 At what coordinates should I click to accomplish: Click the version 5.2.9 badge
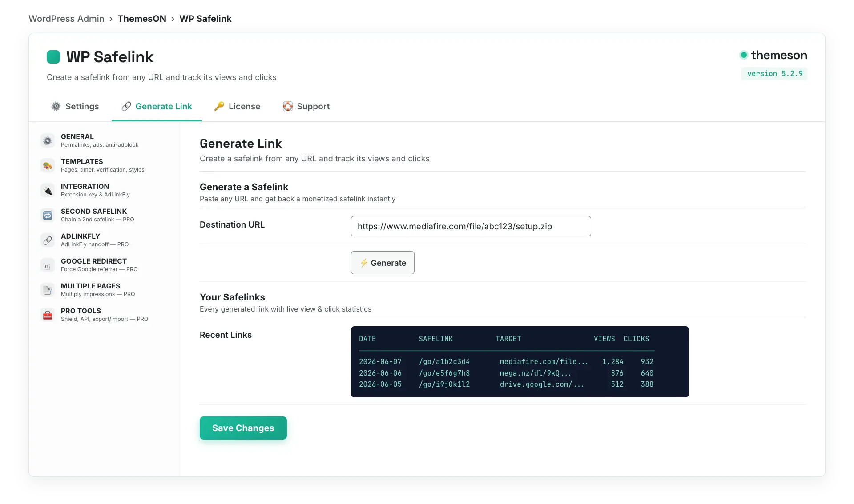point(774,73)
